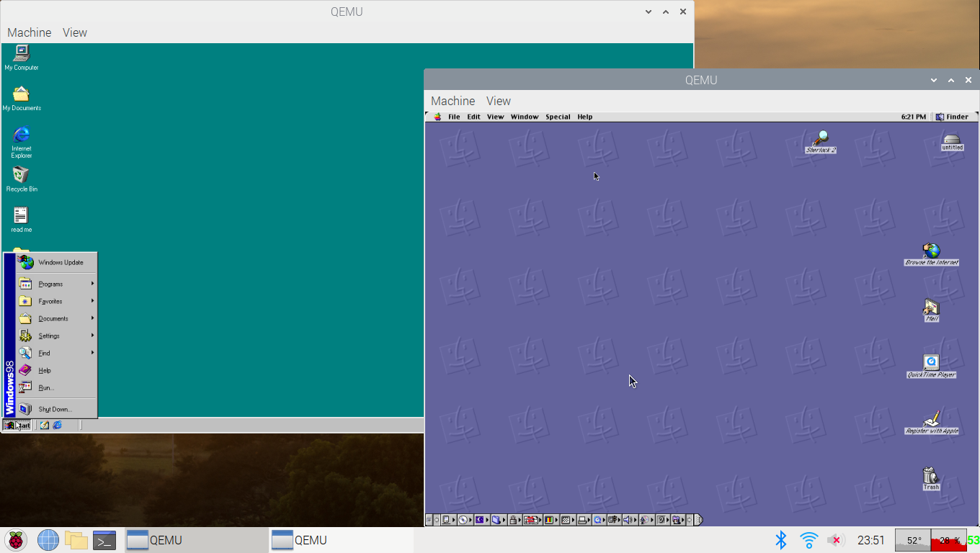Click the 52° CPU temperature monitor
Viewport: 980px width, 553px height.
(913, 540)
